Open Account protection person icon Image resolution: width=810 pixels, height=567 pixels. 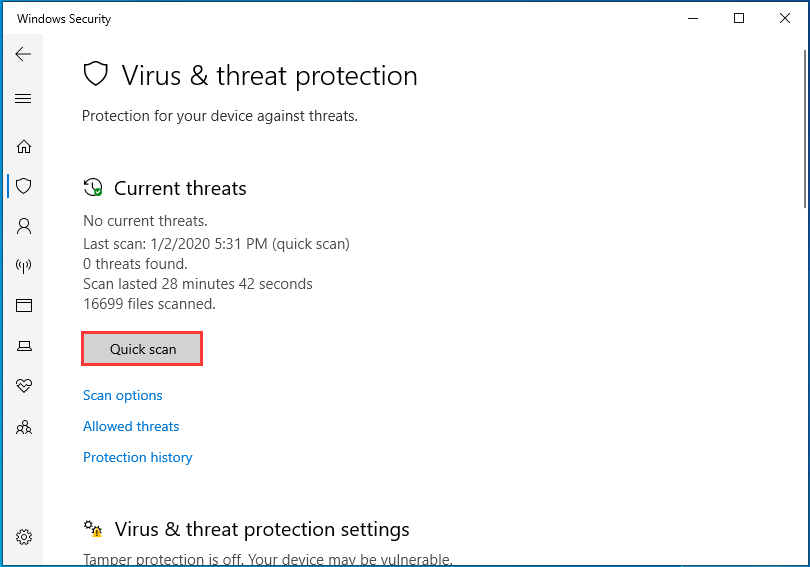pos(24,226)
